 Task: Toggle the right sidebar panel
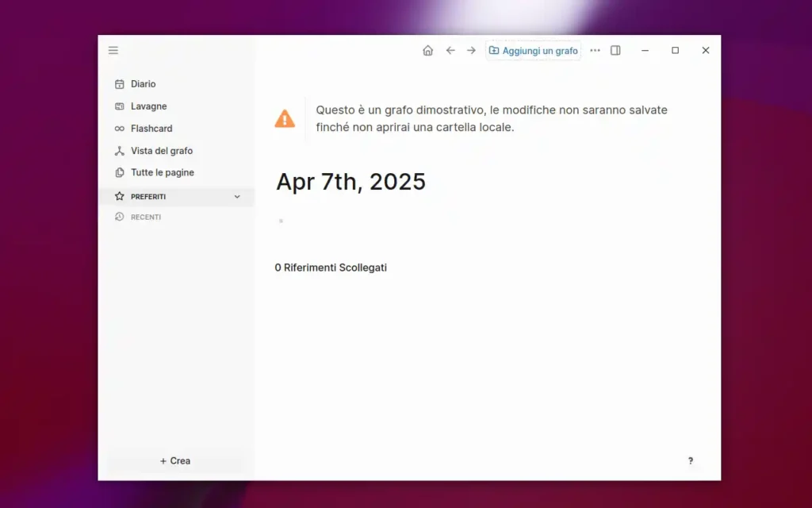pos(615,50)
